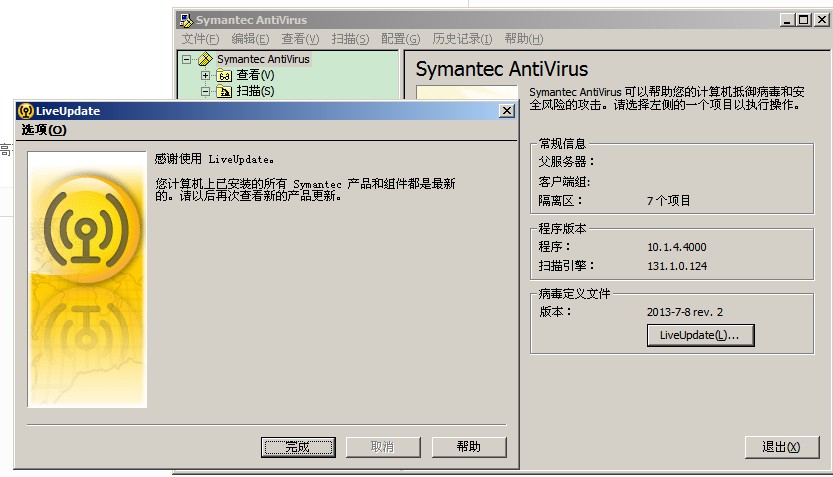This screenshot has width=833, height=477.
Task: Click the scan engine version 131.1.0.124
Action: 677,266
